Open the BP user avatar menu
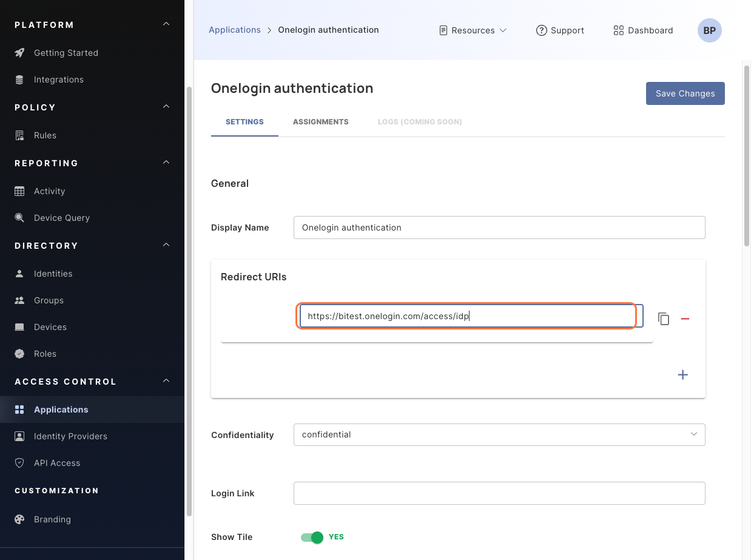This screenshot has width=751, height=560. [710, 30]
